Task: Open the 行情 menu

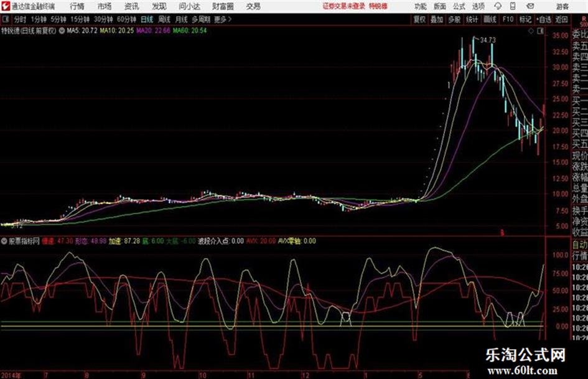Action: pyautogui.click(x=77, y=6)
